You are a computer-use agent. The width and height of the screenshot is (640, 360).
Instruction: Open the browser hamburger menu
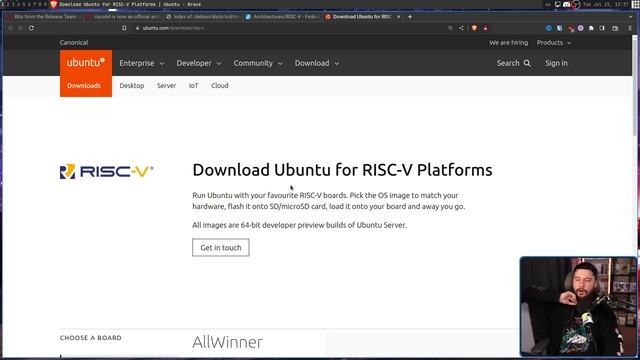coord(630,28)
